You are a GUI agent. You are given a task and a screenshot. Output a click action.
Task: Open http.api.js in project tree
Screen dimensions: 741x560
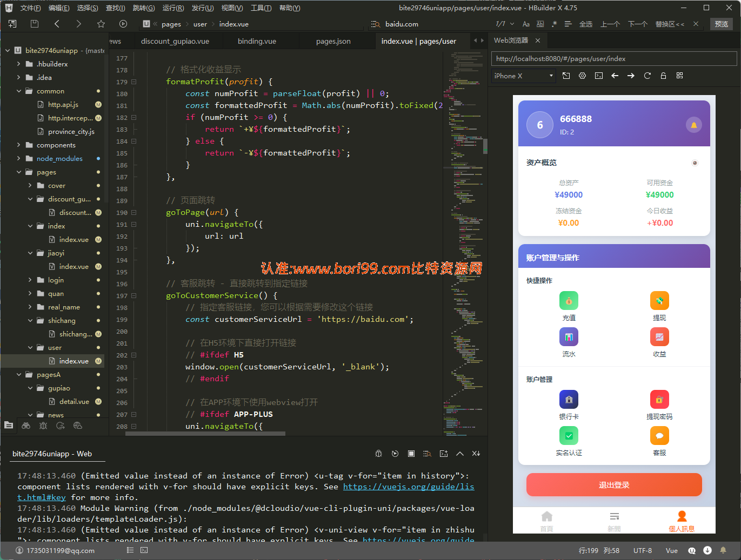pyautogui.click(x=63, y=105)
